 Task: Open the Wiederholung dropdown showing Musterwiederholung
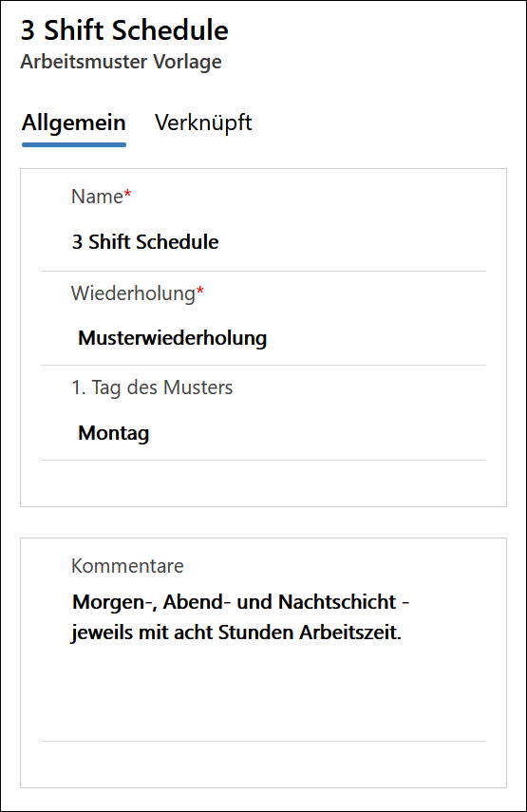click(264, 338)
